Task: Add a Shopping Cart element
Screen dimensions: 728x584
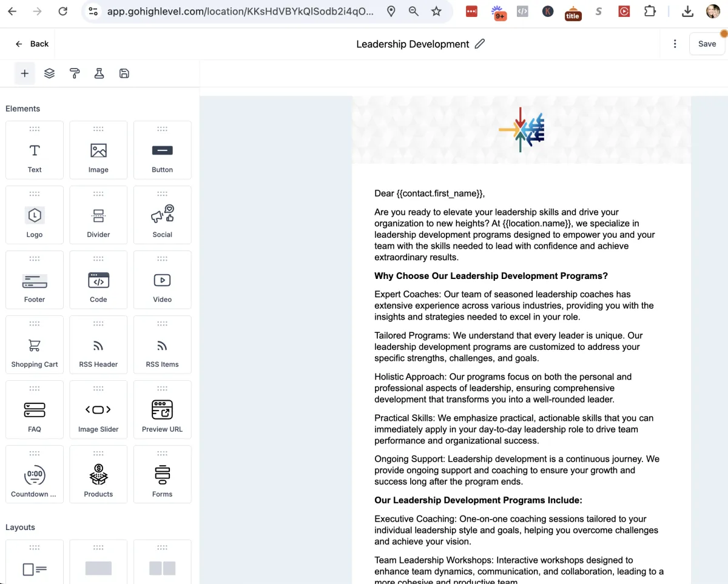Action: click(35, 344)
